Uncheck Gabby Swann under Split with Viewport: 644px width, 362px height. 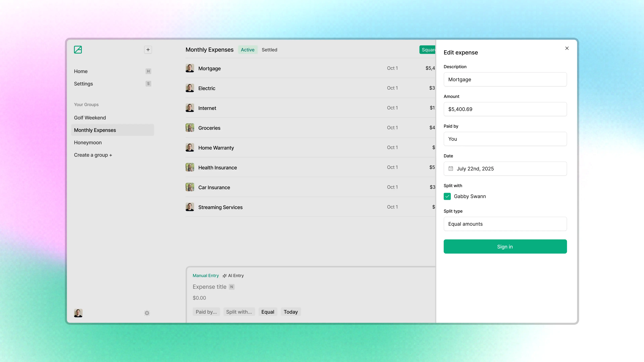click(x=447, y=196)
